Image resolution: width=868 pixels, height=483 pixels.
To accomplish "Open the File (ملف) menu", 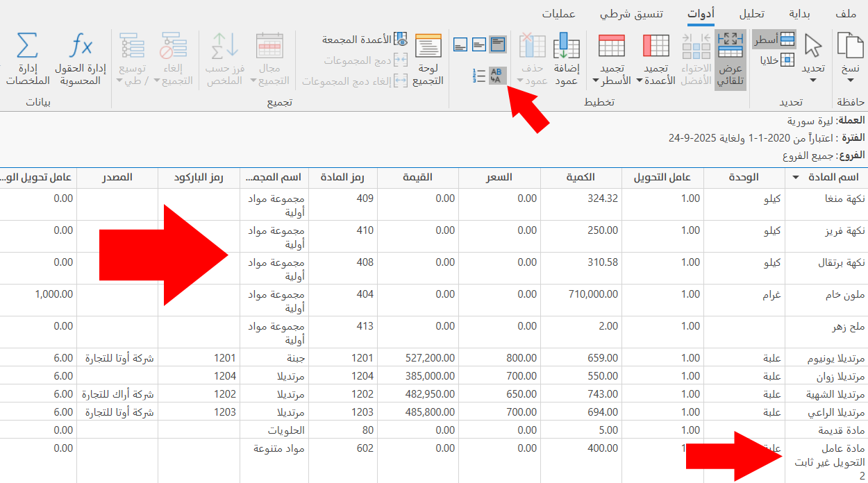I will tap(846, 14).
